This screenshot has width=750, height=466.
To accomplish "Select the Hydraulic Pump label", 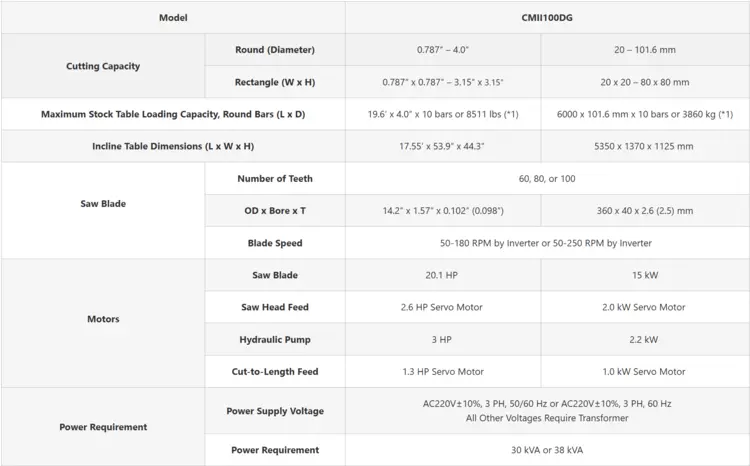I will pos(275,339).
